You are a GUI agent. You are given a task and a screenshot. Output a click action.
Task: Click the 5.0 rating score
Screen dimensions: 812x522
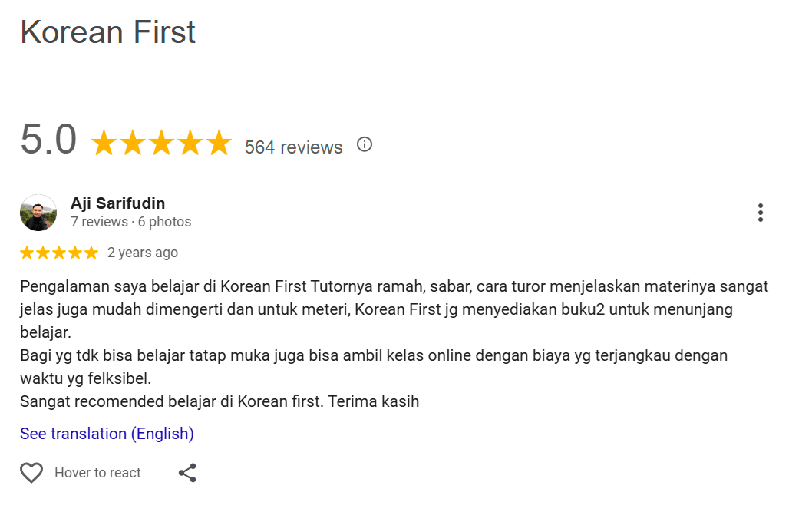click(x=48, y=140)
